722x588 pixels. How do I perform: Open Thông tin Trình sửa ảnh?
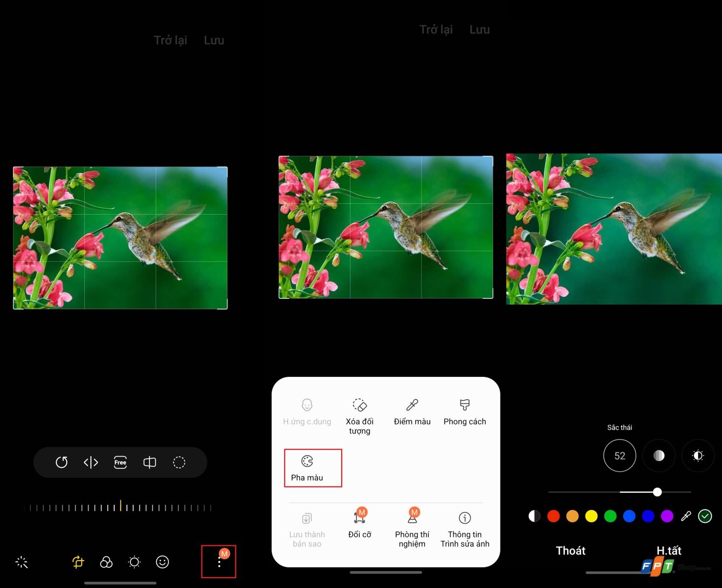coord(465,529)
